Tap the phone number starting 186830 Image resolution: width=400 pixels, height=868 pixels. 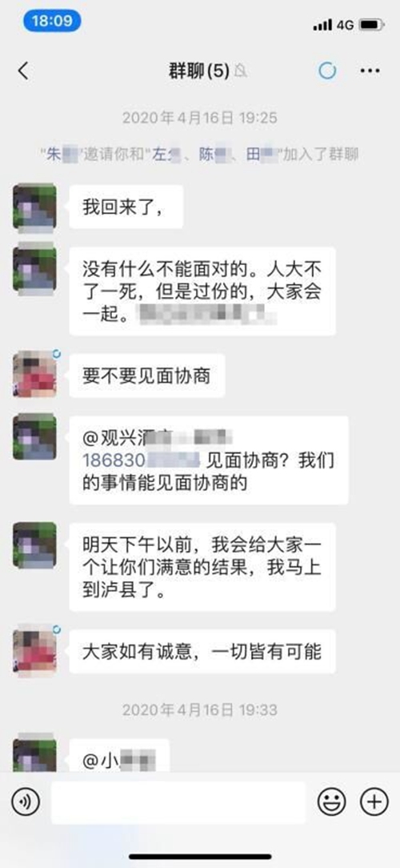(141, 460)
